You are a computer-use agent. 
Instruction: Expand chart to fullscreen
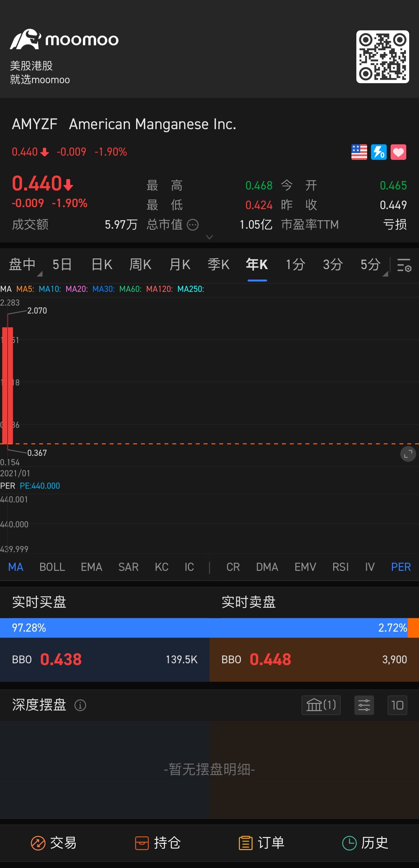coord(408,454)
